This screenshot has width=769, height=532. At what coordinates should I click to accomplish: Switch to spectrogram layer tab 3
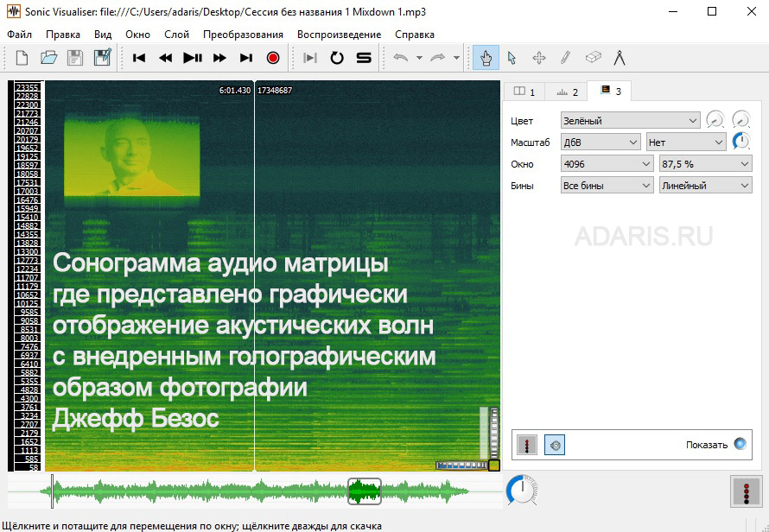click(x=610, y=91)
